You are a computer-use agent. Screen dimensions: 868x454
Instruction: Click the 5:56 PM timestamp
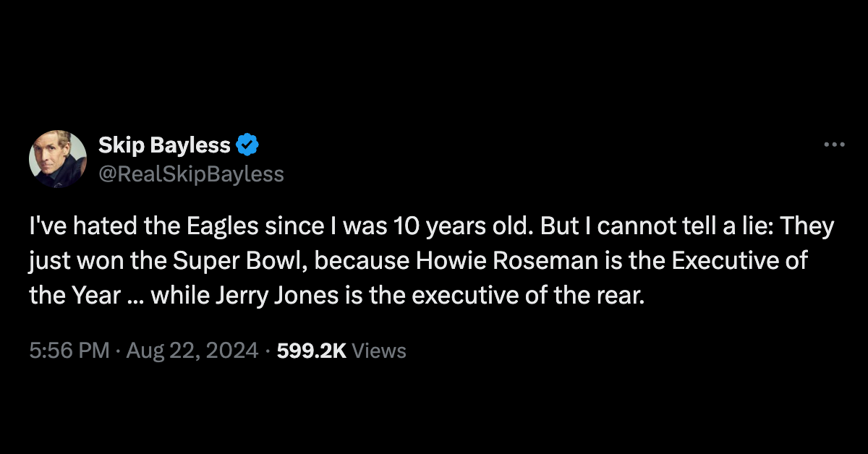69,351
